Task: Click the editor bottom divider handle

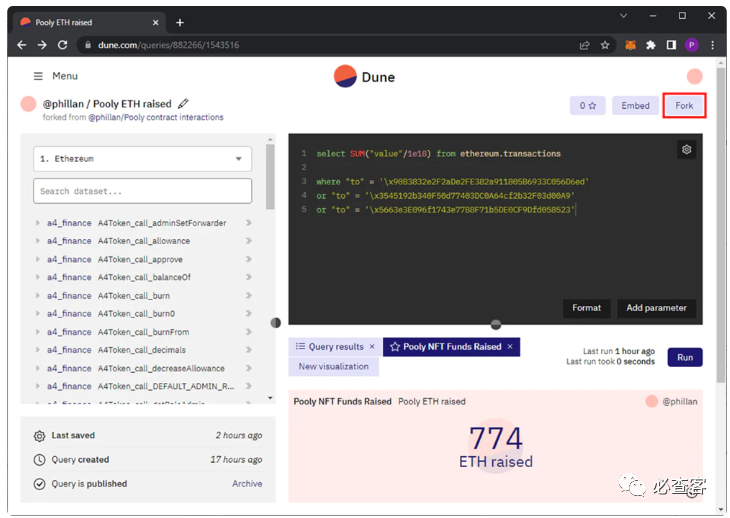Action: (496, 324)
